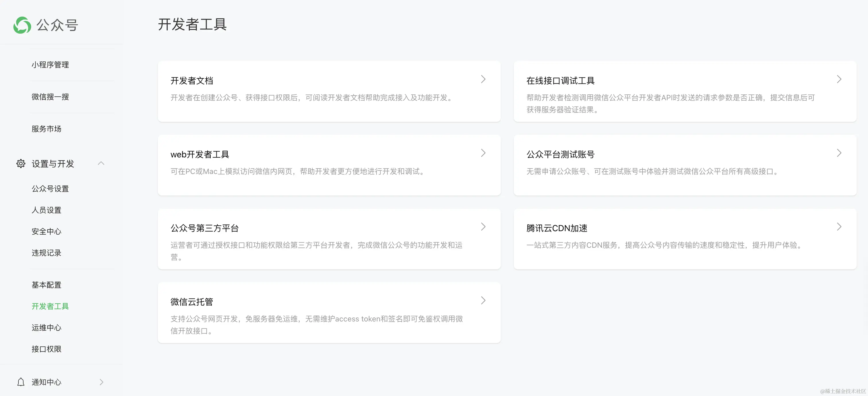Select 小程序管理 in the sidebar
This screenshot has width=868, height=396.
pos(50,65)
